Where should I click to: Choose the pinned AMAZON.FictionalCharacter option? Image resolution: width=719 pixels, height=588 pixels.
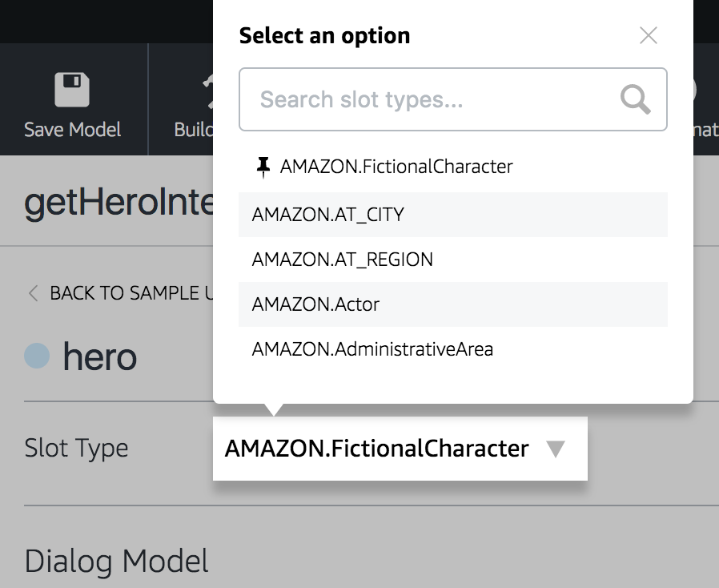396,167
